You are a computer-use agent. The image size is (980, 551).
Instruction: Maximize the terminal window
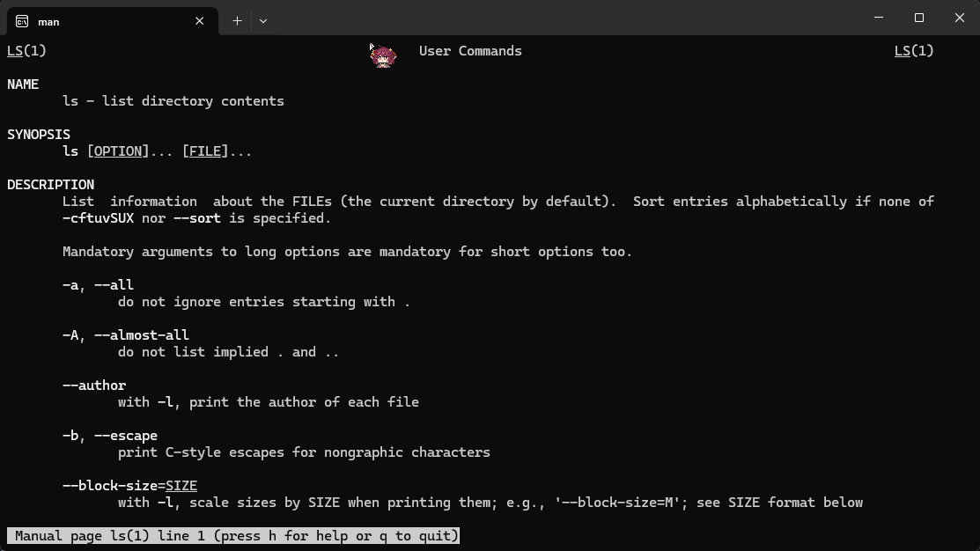click(919, 18)
